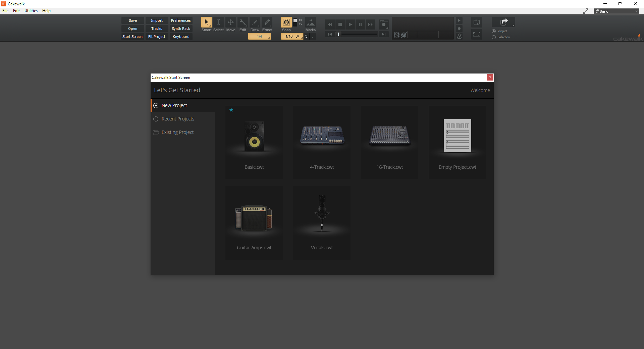The width and height of the screenshot is (644, 349).
Task: Arm the Record button
Action: pos(383,24)
